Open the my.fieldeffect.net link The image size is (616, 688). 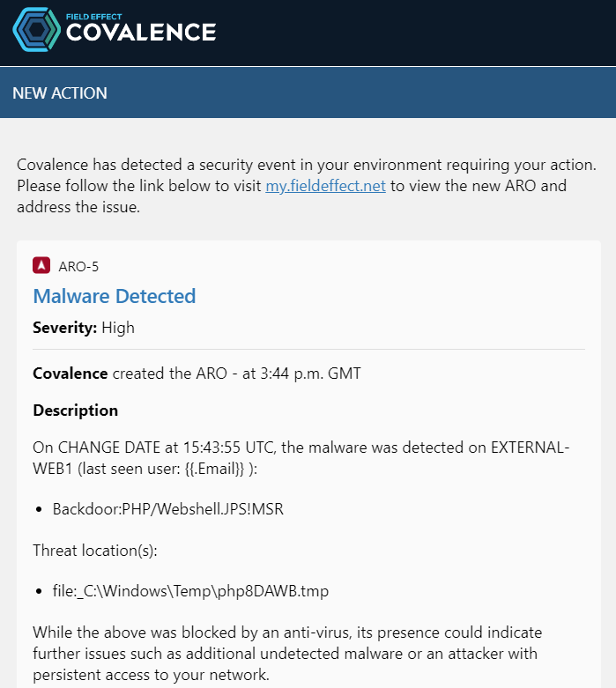[325, 186]
